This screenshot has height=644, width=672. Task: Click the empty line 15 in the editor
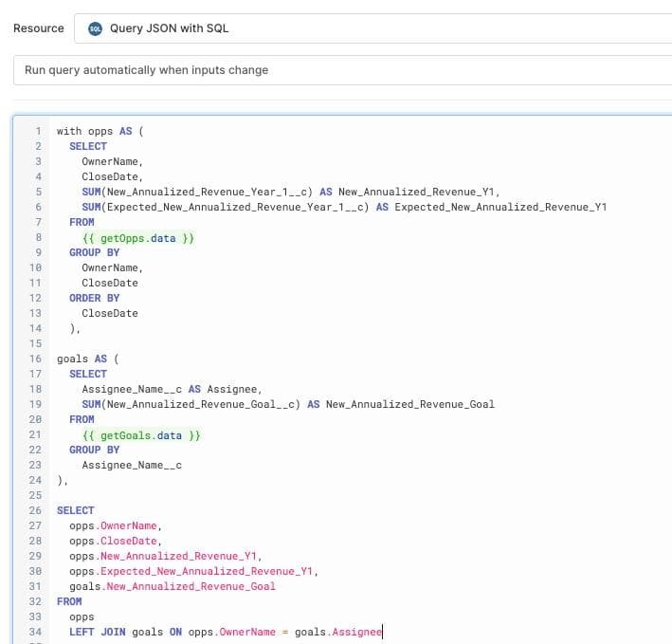tap(284, 343)
